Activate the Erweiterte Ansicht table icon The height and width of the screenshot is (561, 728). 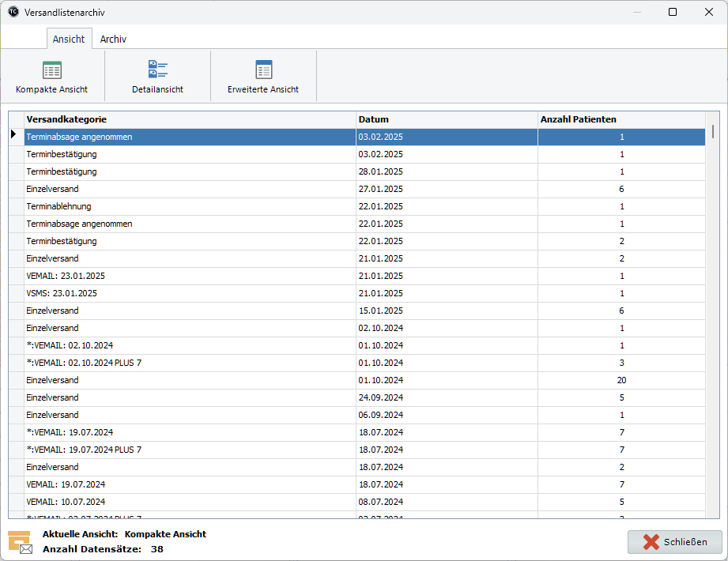[x=263, y=70]
